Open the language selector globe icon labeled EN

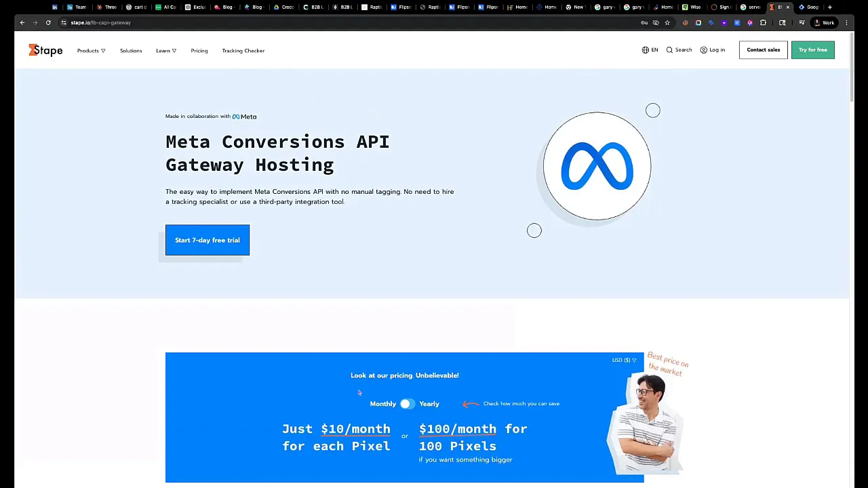(650, 49)
